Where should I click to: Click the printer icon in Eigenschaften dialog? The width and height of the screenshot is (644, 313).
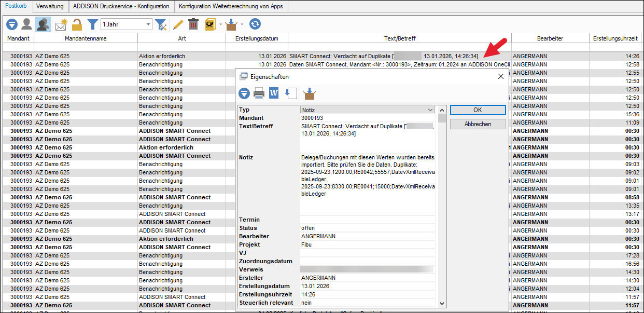259,93
